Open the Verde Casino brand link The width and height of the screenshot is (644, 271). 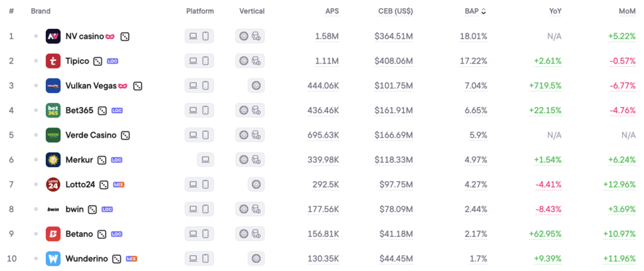91,135
